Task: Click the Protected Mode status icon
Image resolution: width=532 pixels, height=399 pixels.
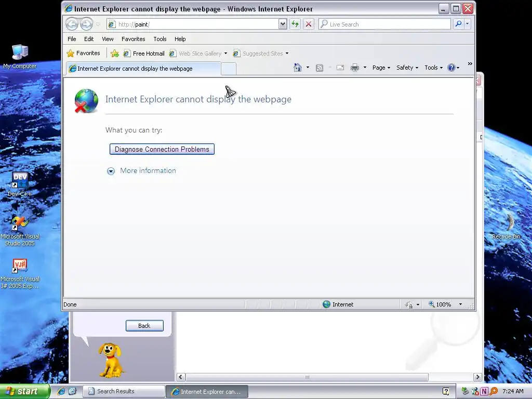Action: 409,304
